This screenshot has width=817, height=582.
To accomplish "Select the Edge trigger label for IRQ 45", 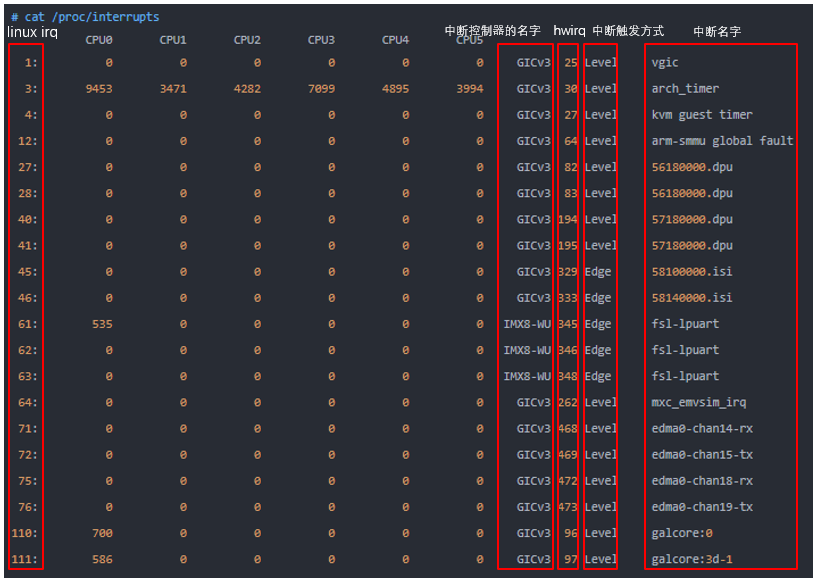I will click(596, 271).
